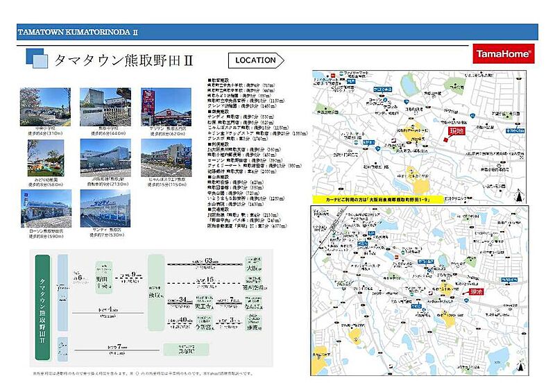Click the blue squares icon beside the title
The height and width of the screenshot is (392, 555).
pyautogui.click(x=37, y=59)
